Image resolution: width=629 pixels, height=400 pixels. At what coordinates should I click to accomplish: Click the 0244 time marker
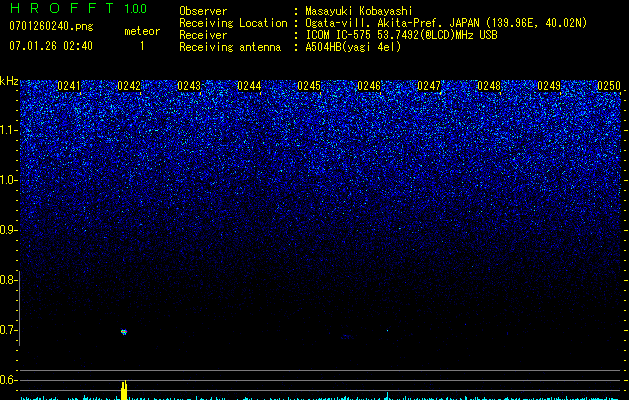(x=249, y=86)
